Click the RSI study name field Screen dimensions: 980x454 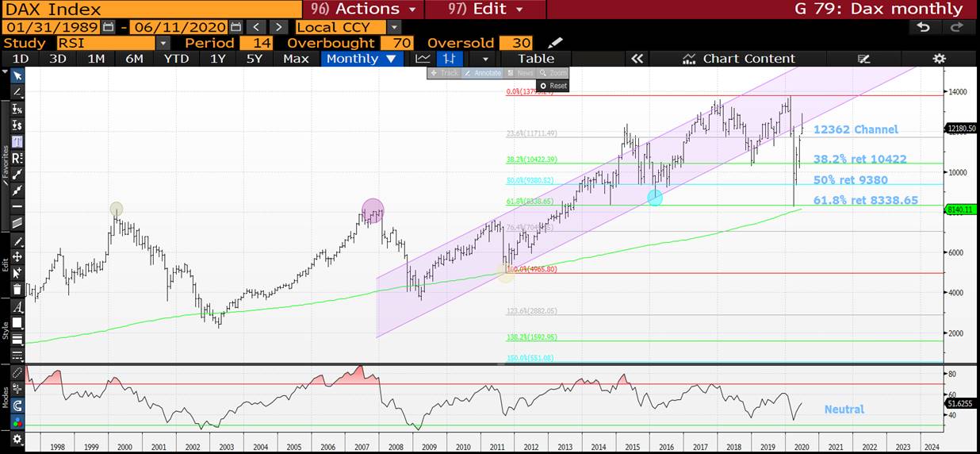click(105, 43)
